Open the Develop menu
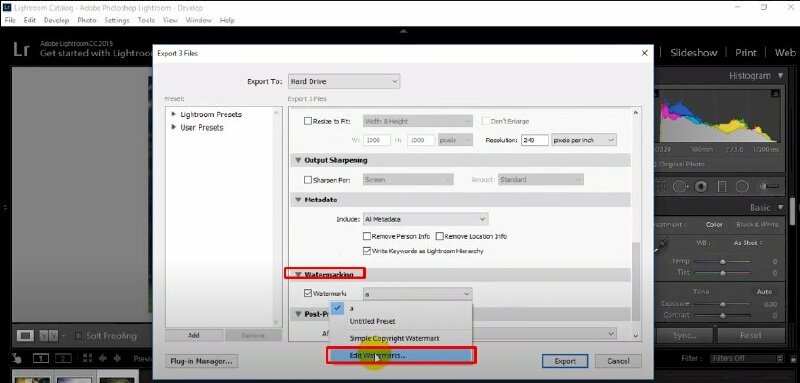Viewport: 800px width, 383px height. coord(56,20)
